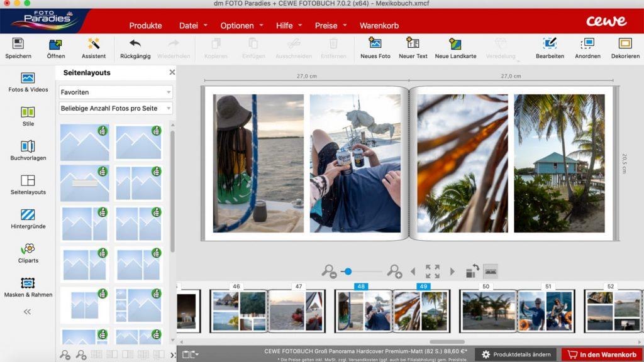Click the FOTO Paradies logo
The height and width of the screenshot is (362, 644).
coord(45,19)
